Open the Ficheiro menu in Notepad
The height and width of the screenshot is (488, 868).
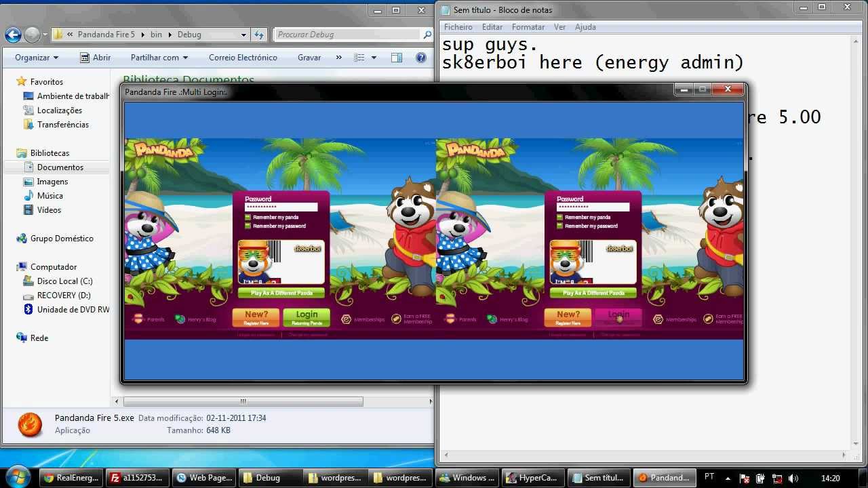pos(458,27)
